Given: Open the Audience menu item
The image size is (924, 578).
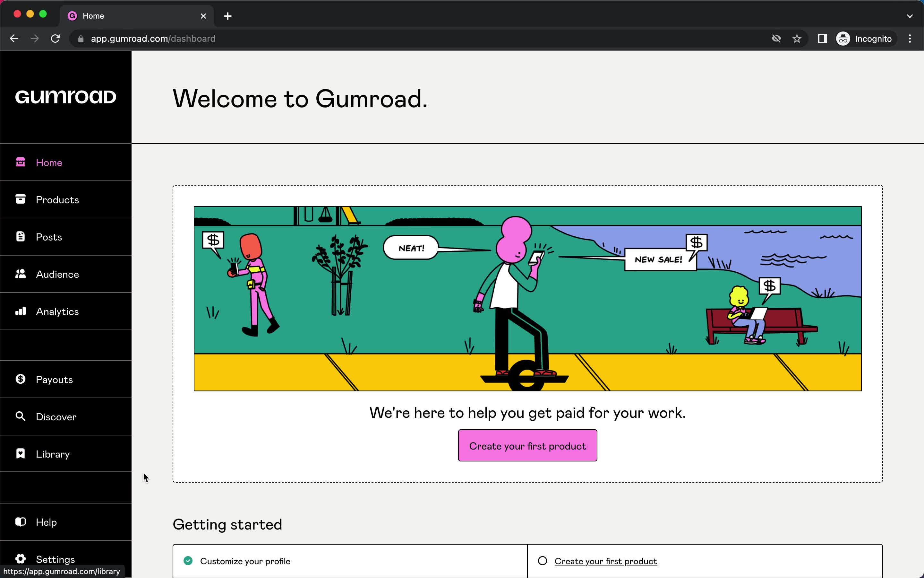Looking at the screenshot, I should [x=66, y=274].
